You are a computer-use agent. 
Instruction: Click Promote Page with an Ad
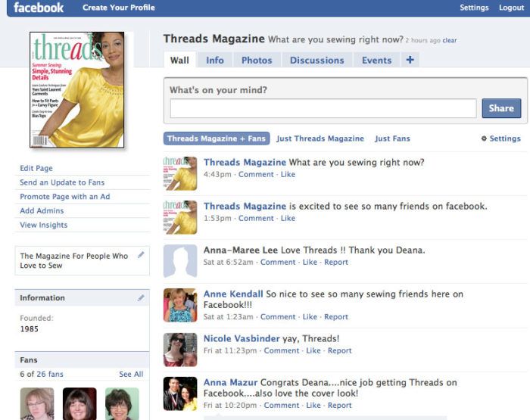click(x=65, y=196)
